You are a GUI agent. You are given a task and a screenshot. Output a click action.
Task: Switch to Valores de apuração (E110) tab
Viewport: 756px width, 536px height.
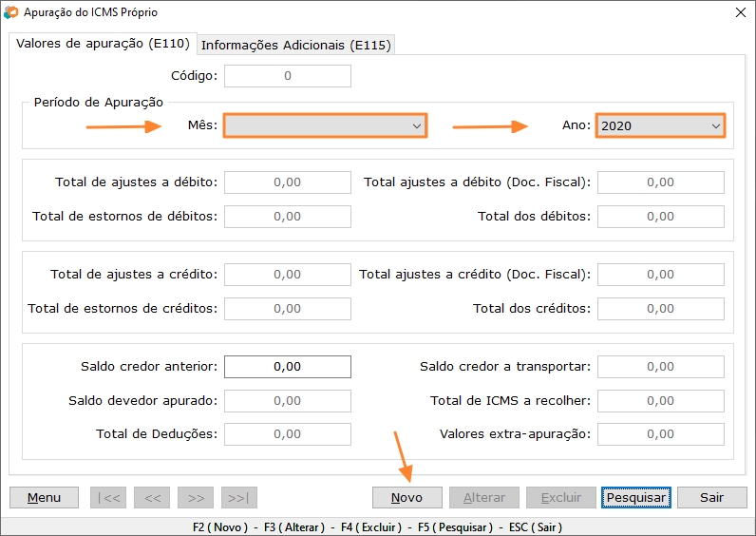coord(103,44)
